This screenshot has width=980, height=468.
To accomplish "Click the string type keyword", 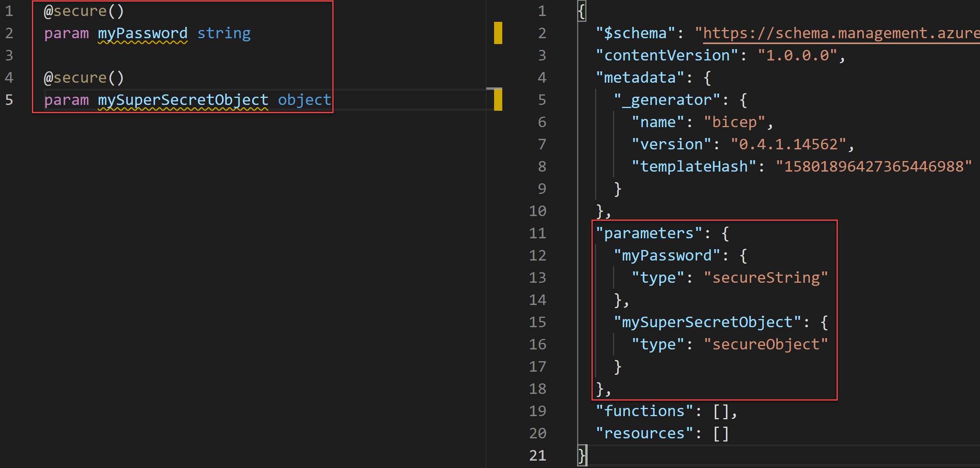I will pyautogui.click(x=224, y=33).
